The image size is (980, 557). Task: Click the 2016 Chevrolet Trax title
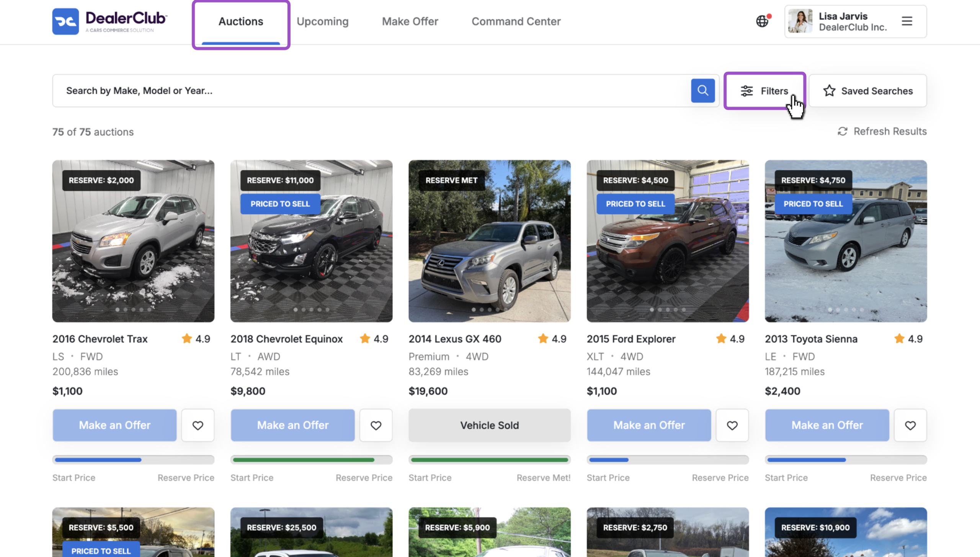100,339
